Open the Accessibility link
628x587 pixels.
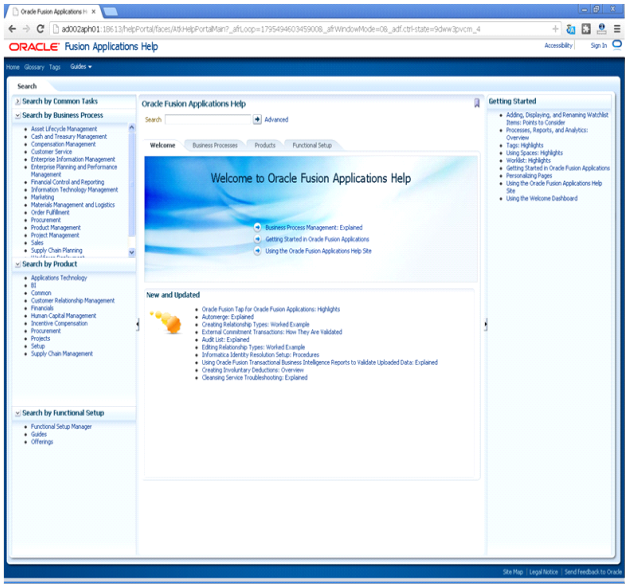(x=558, y=45)
